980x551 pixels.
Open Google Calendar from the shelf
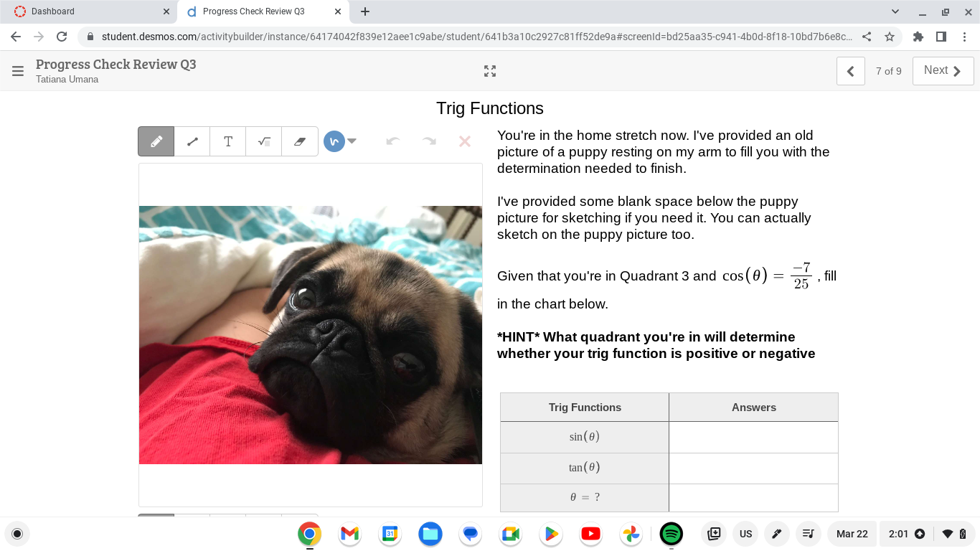point(390,534)
